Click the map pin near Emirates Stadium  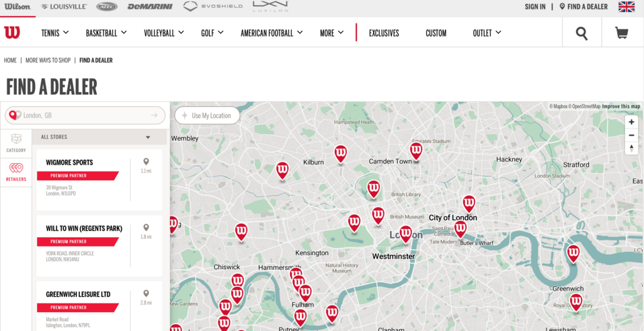[x=416, y=150]
